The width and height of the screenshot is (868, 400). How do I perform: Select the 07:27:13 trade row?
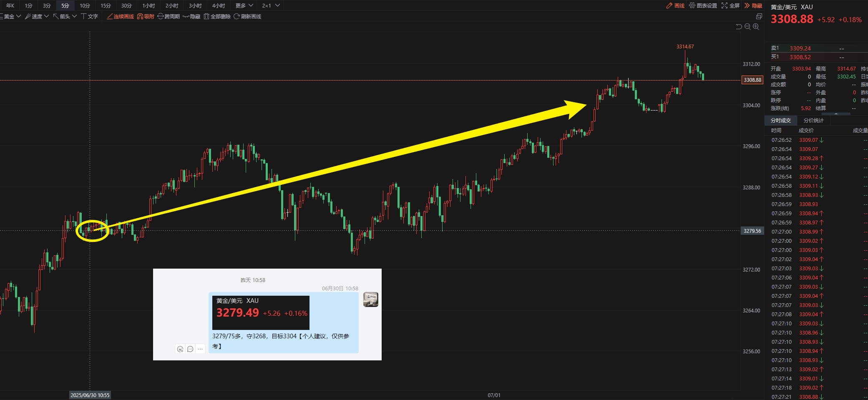pyautogui.click(x=816, y=370)
